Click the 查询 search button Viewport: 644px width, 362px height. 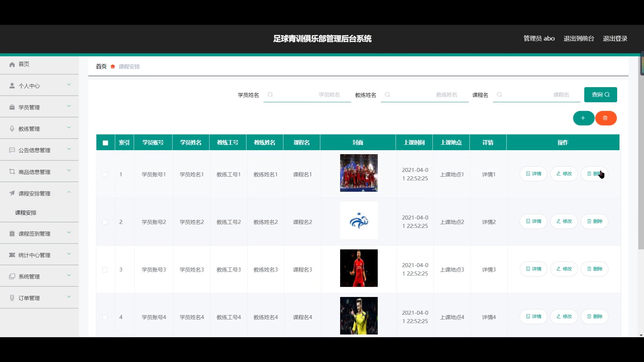point(600,95)
